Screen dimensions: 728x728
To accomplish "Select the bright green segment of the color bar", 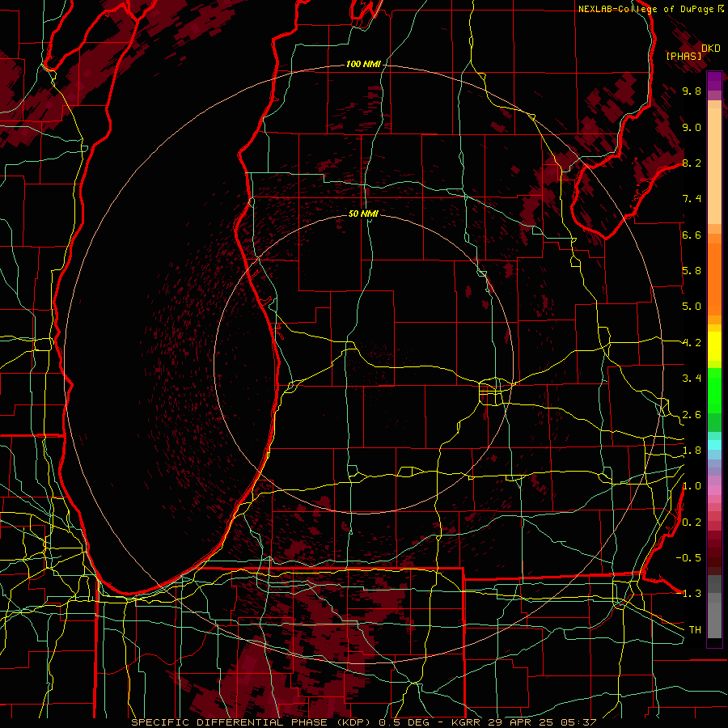I will tap(714, 390).
